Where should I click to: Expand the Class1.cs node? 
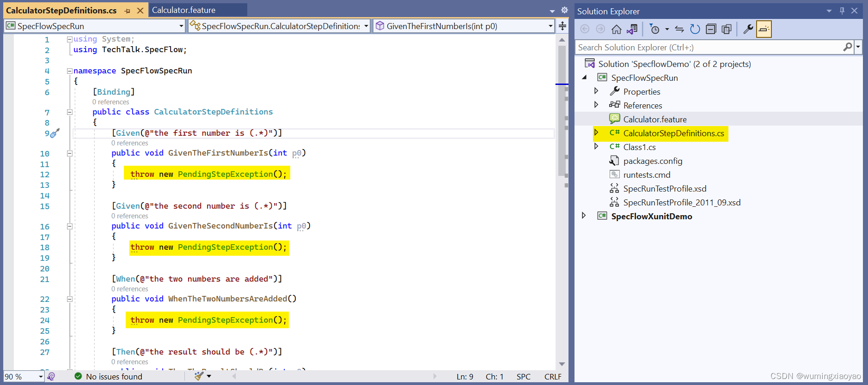(x=596, y=146)
